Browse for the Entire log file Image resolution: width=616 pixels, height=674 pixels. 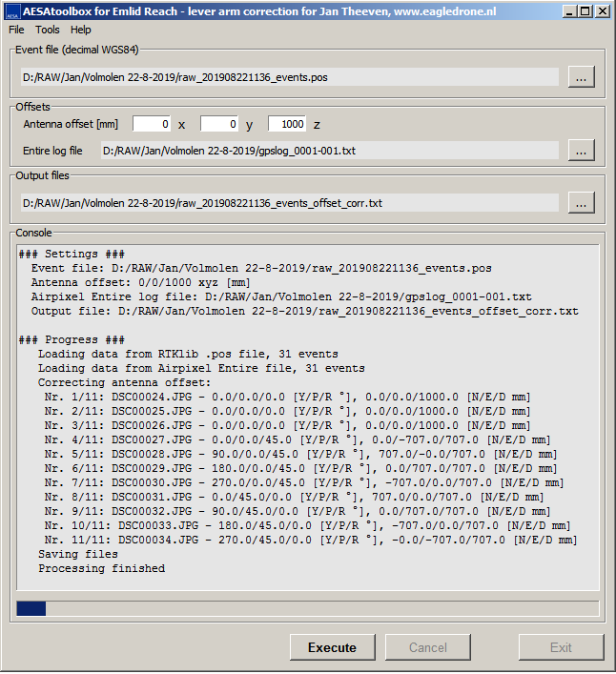(581, 150)
